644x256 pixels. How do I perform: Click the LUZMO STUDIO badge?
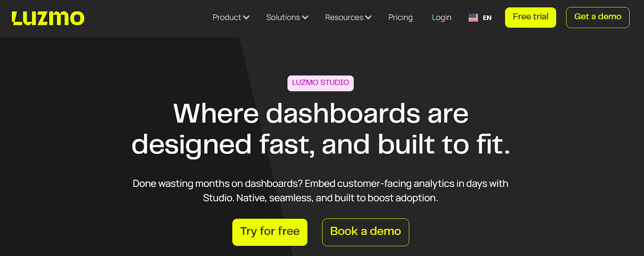click(320, 83)
